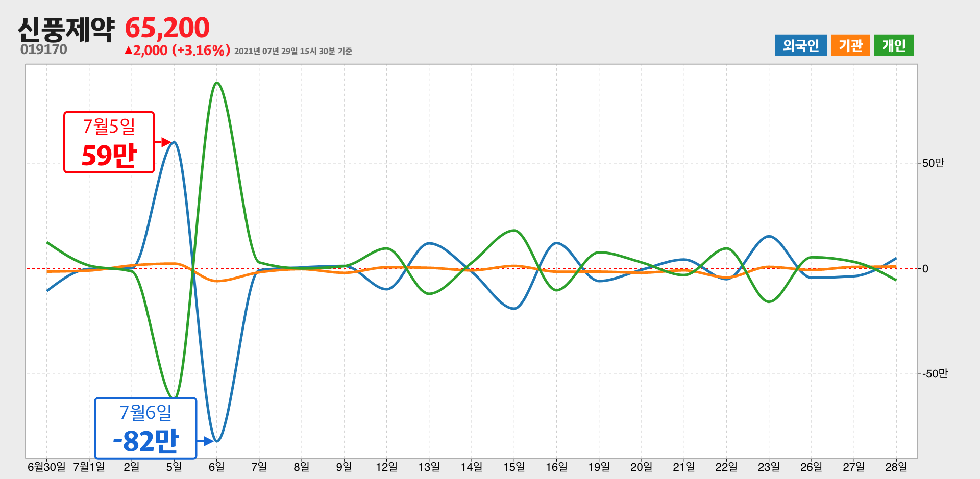The width and height of the screenshot is (980, 479).
Task: Click the 16일 x-axis label
Action: pyautogui.click(x=556, y=467)
